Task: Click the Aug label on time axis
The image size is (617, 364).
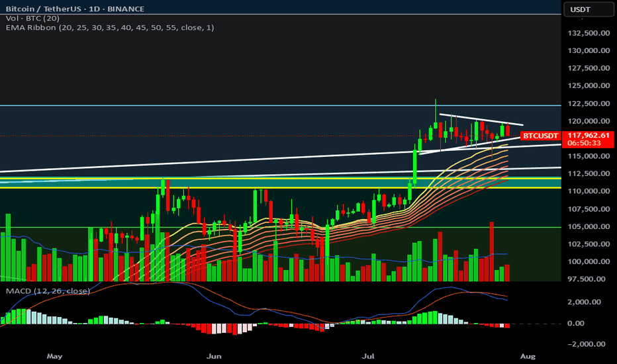Action: tap(528, 356)
